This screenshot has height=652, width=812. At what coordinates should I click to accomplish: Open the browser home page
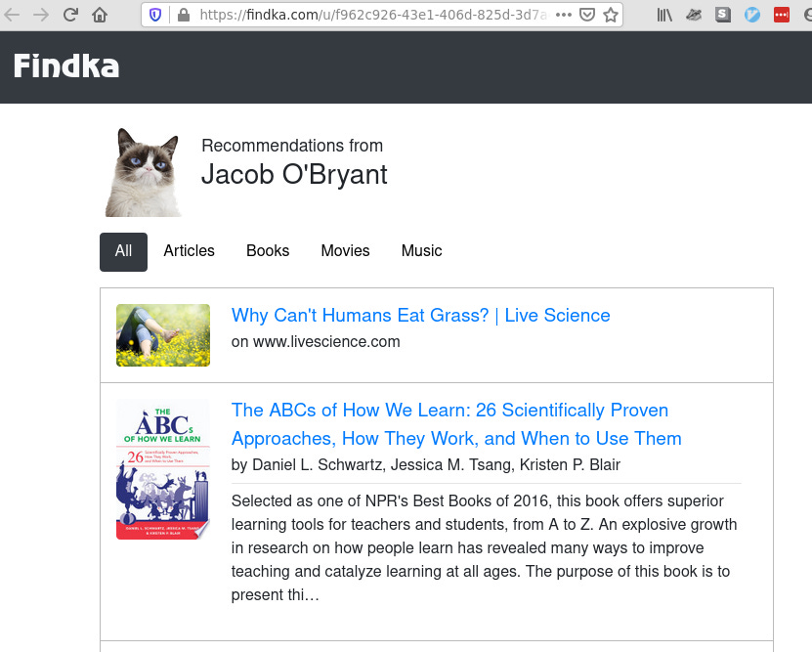(100, 15)
